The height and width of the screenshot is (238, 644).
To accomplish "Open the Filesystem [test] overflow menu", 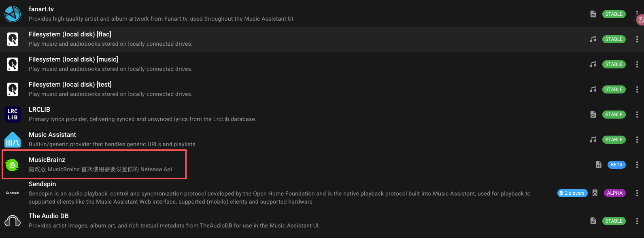I will tap(638, 89).
